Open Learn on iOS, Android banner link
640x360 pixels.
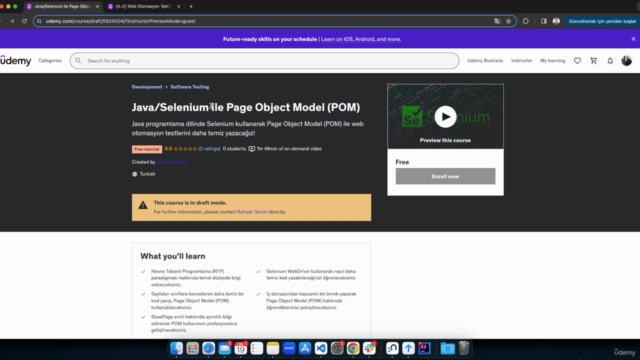coord(361,39)
